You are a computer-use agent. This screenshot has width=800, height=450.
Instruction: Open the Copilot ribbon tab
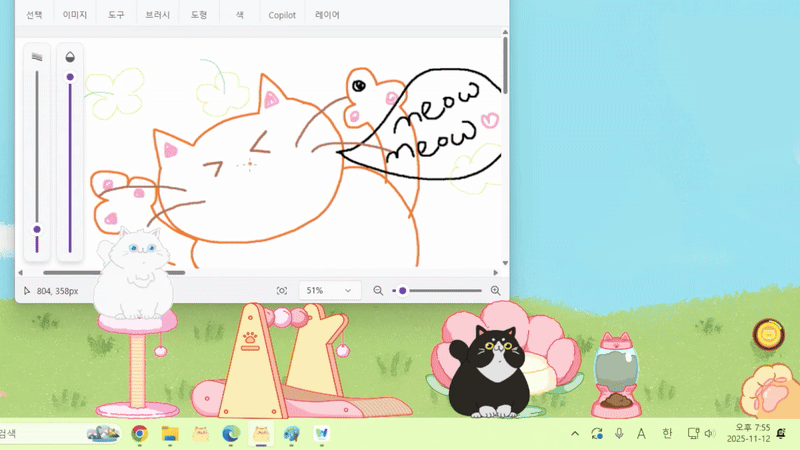click(x=282, y=15)
